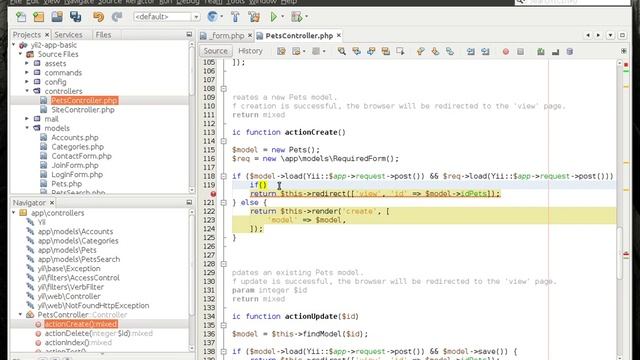The image size is (640, 360).
Task: Close the Projects tab
Action: coord(47,35)
